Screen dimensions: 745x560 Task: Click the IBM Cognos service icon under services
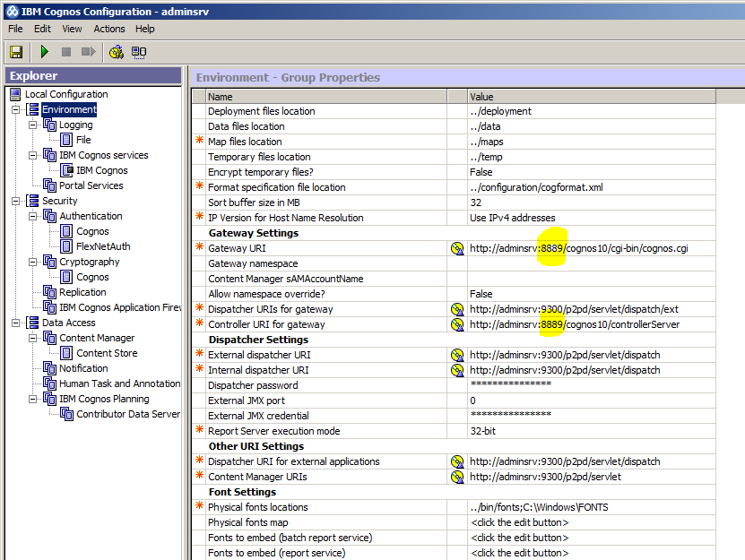tap(66, 170)
